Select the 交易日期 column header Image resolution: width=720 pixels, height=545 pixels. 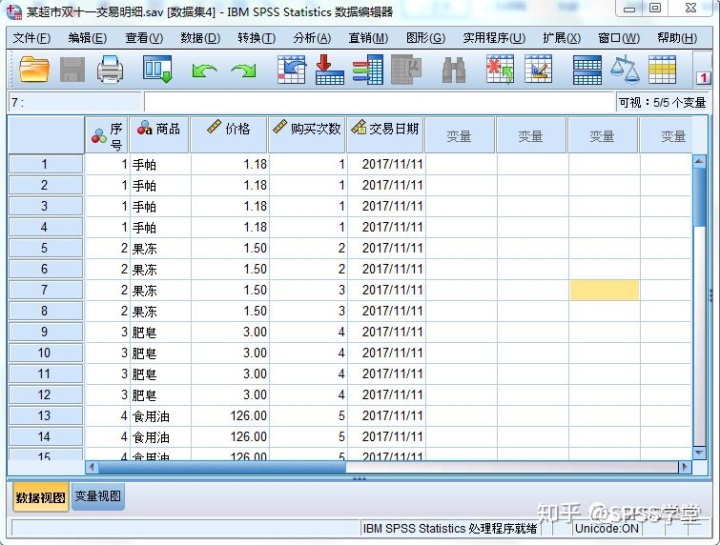(385, 135)
